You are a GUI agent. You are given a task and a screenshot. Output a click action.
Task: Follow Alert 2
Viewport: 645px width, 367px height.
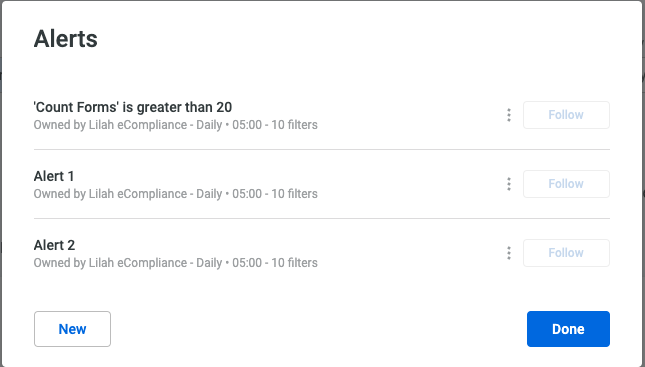(566, 253)
